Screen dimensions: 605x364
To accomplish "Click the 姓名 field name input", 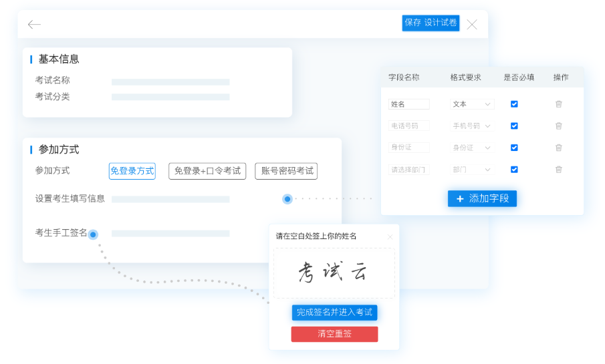I will [408, 104].
